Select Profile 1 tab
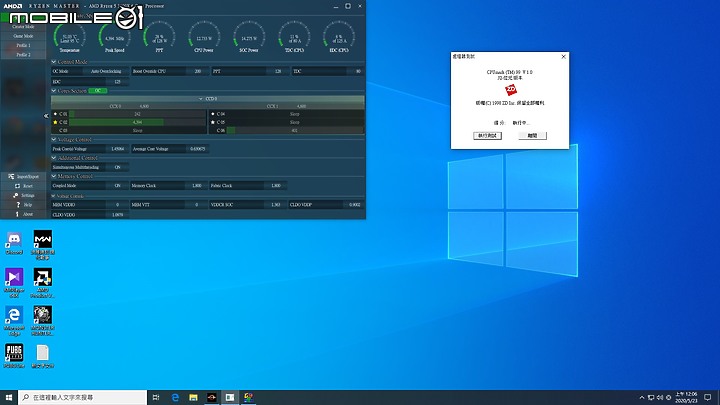Screen dimensions: 720x405 23,45
